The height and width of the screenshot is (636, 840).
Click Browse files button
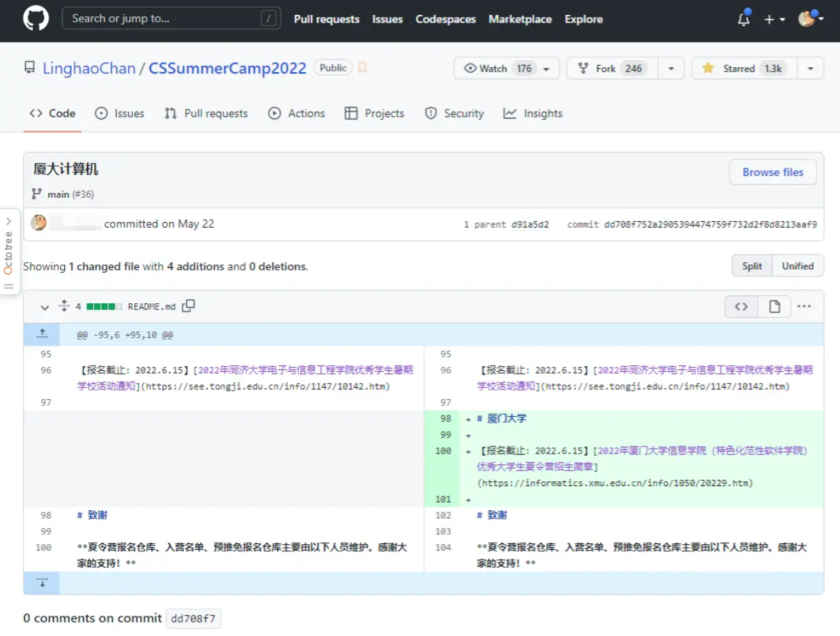(772, 172)
